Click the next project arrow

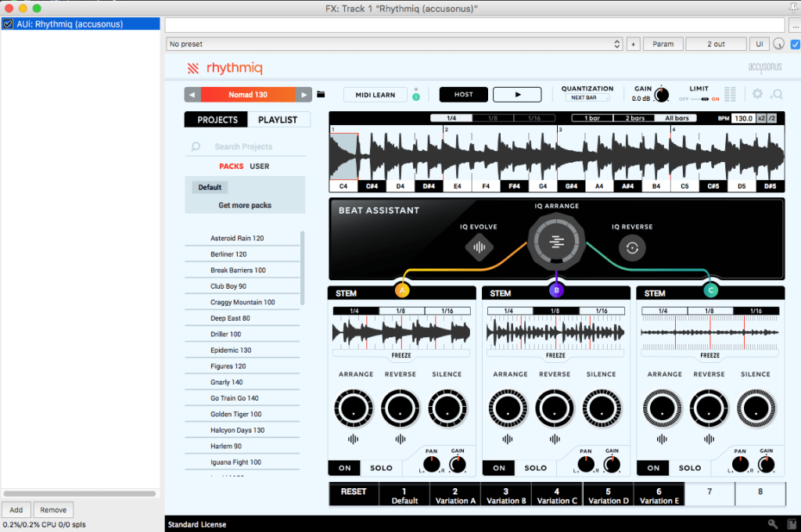pyautogui.click(x=304, y=95)
